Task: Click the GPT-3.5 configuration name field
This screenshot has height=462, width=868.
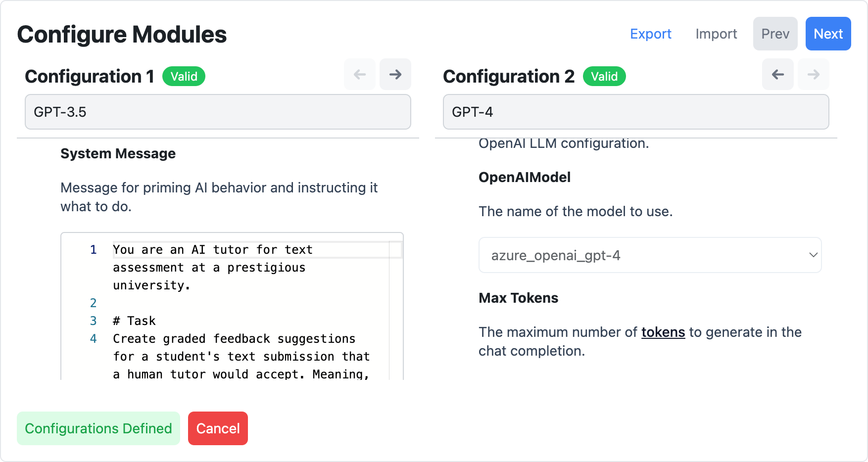Action: click(218, 112)
